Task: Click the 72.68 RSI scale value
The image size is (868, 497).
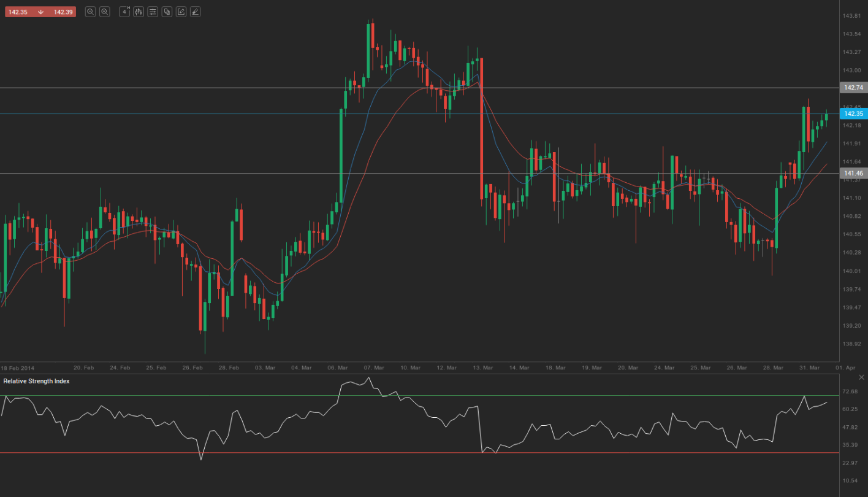Action: [850, 391]
